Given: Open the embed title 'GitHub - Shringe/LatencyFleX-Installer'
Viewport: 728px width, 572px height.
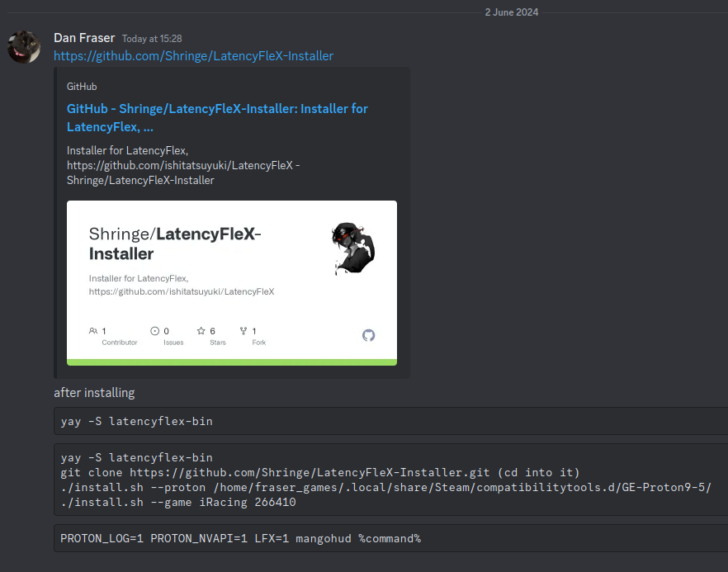Looking at the screenshot, I should [x=217, y=117].
